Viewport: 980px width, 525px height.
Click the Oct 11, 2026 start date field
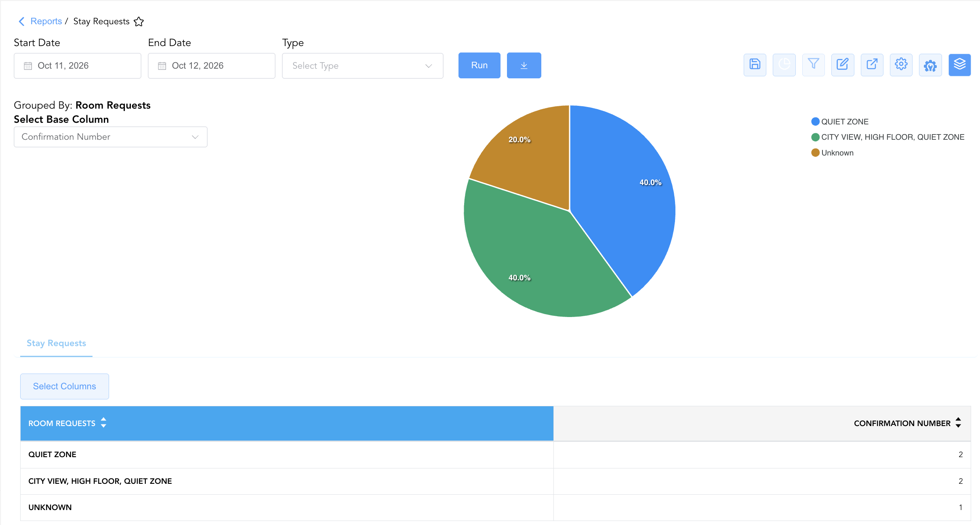tap(78, 66)
